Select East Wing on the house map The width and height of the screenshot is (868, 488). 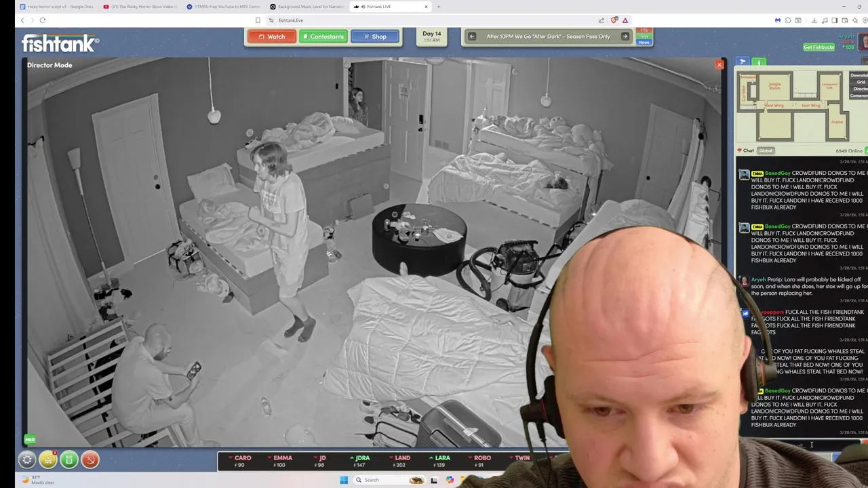(811, 105)
